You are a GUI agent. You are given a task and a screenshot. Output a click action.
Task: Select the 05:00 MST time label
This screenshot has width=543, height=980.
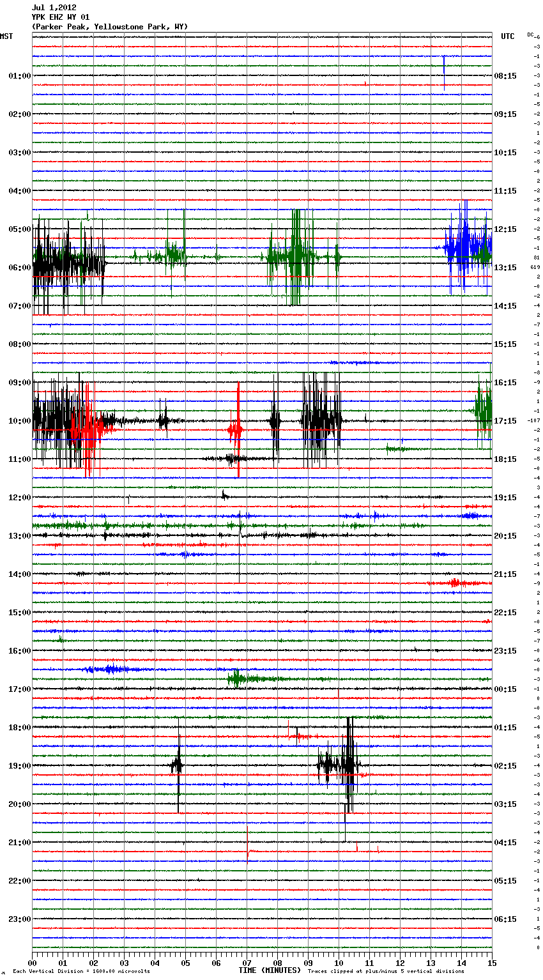point(19,229)
